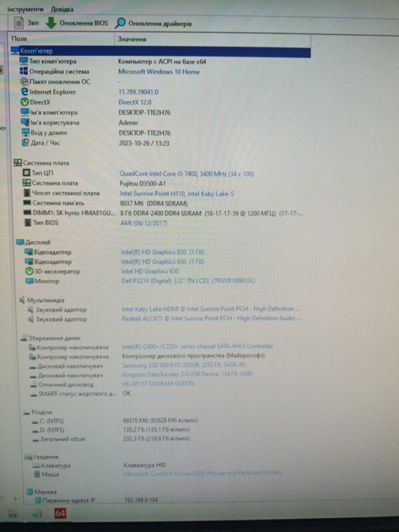Screen dimensions: 399x532
Task: Click the Системна пам'ять memory icon
Action: pyautogui.click(x=27, y=203)
